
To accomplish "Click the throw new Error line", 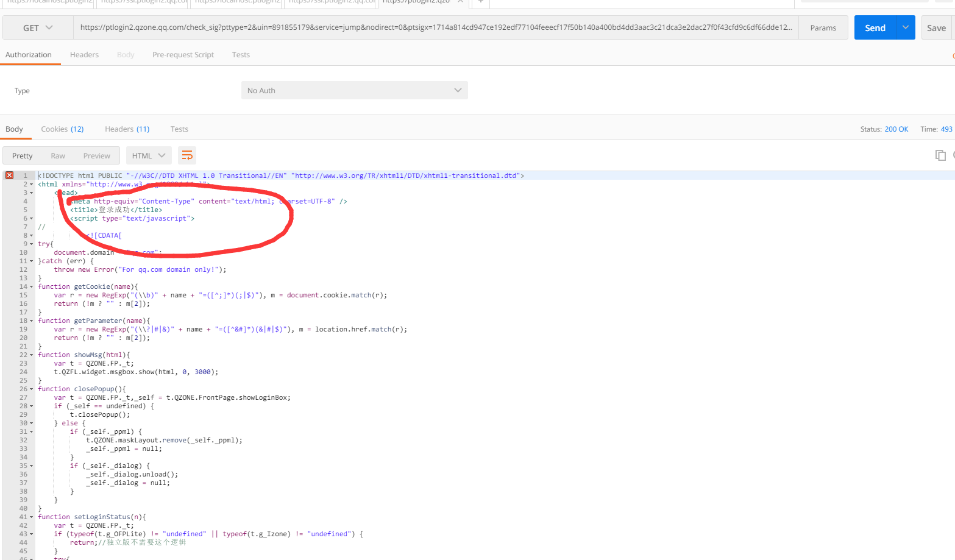I will [140, 269].
